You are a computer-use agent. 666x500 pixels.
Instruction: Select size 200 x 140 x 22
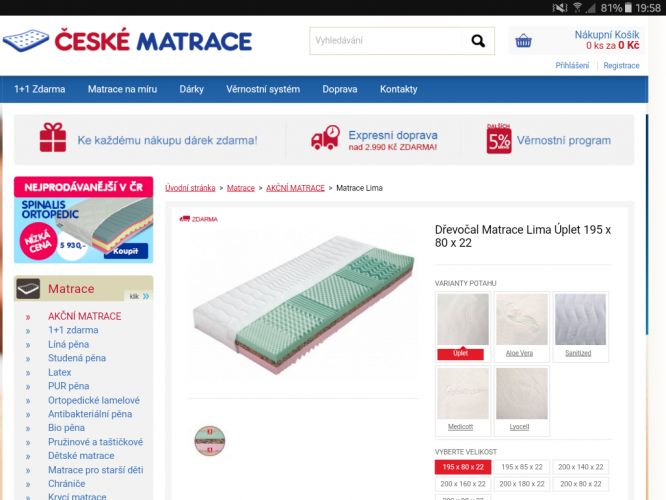(581, 467)
